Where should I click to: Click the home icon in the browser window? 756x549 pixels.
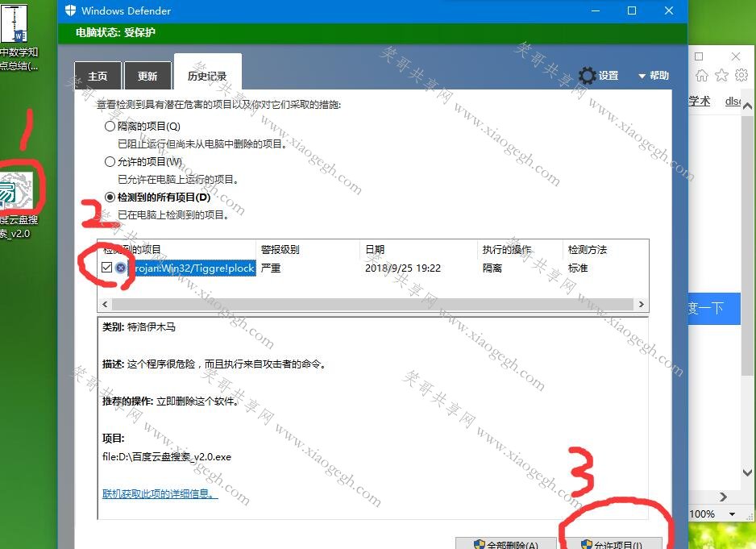point(702,75)
